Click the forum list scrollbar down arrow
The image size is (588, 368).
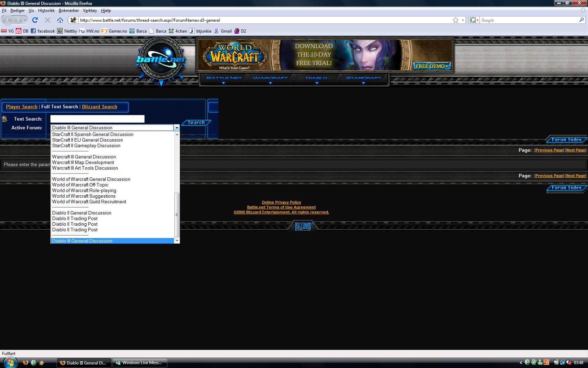point(177,241)
